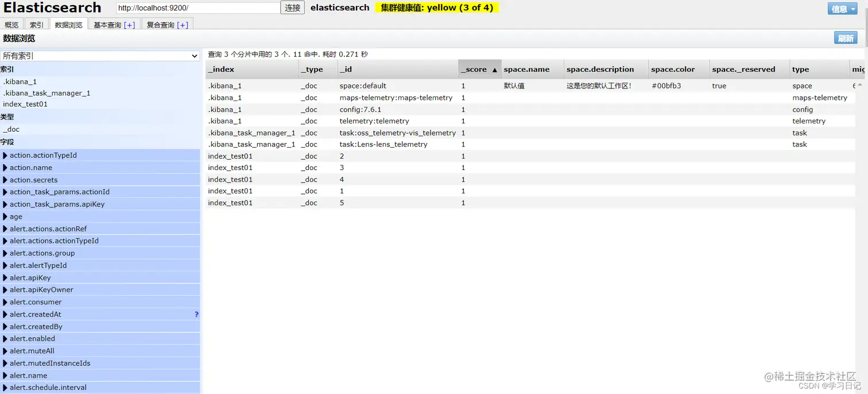Image resolution: width=868 pixels, height=394 pixels.
Task: Open the 复合查询 tab
Action: (x=160, y=25)
